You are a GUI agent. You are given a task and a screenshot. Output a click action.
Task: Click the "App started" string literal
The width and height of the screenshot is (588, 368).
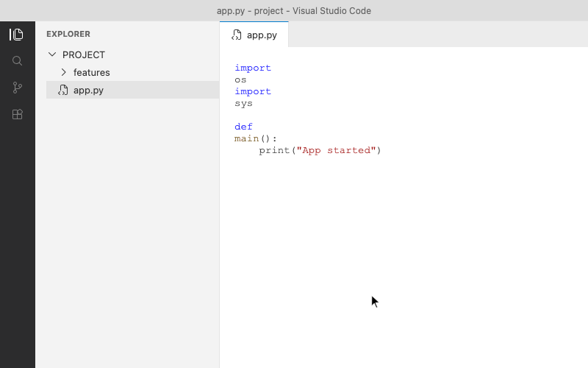pyautogui.click(x=337, y=150)
